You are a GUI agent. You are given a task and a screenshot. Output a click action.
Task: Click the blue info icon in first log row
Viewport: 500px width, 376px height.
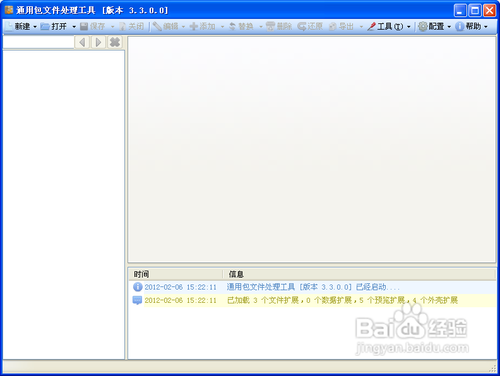[x=137, y=287]
